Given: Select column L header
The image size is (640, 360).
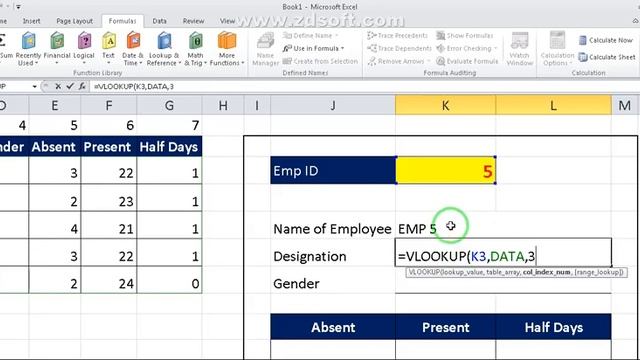Looking at the screenshot, I should 553,106.
